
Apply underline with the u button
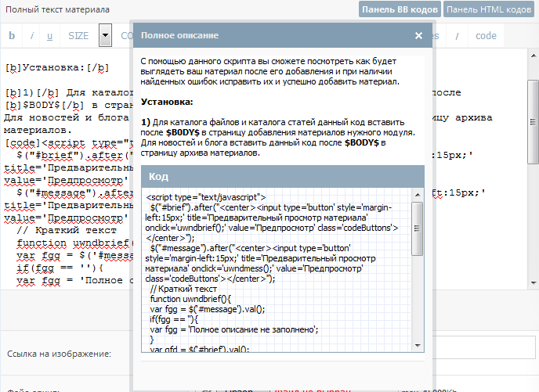[x=50, y=36]
